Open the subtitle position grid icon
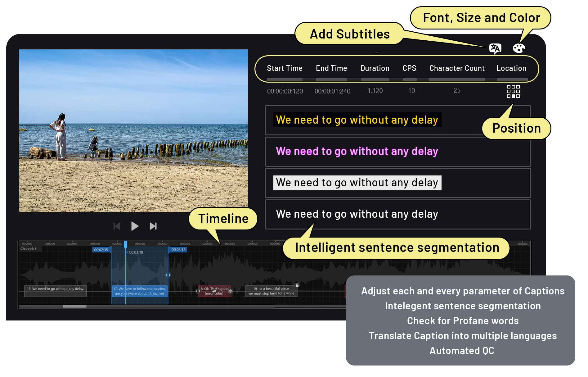The image size is (588, 377). pyautogui.click(x=513, y=92)
